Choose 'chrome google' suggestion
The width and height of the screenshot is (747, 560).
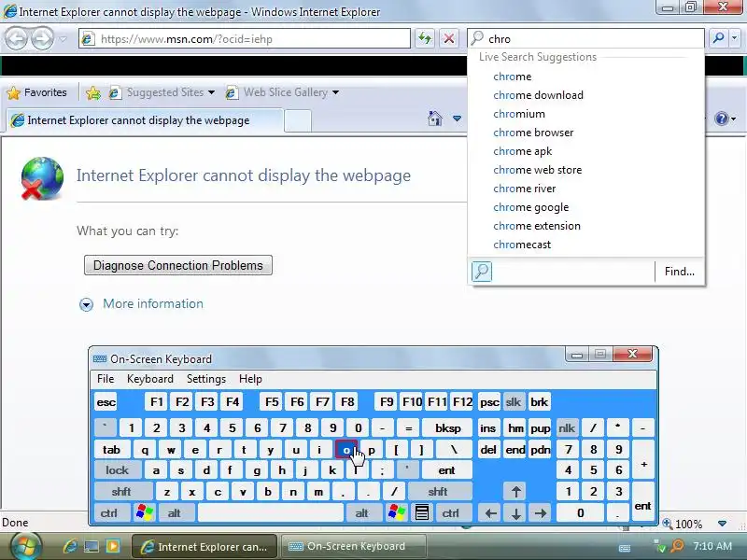[x=585, y=207]
